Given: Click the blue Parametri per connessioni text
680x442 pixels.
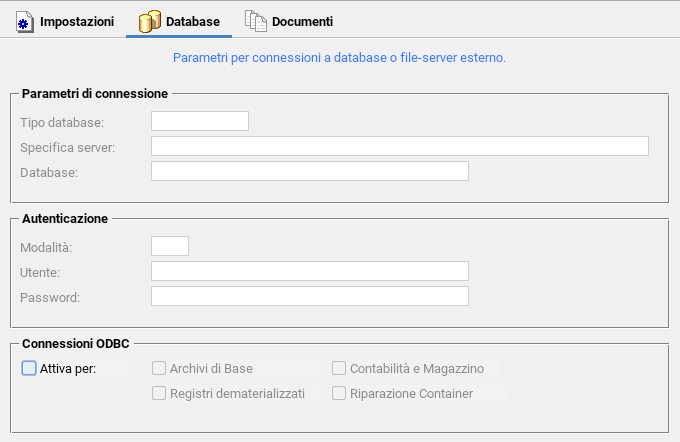Looking at the screenshot, I should (339, 58).
